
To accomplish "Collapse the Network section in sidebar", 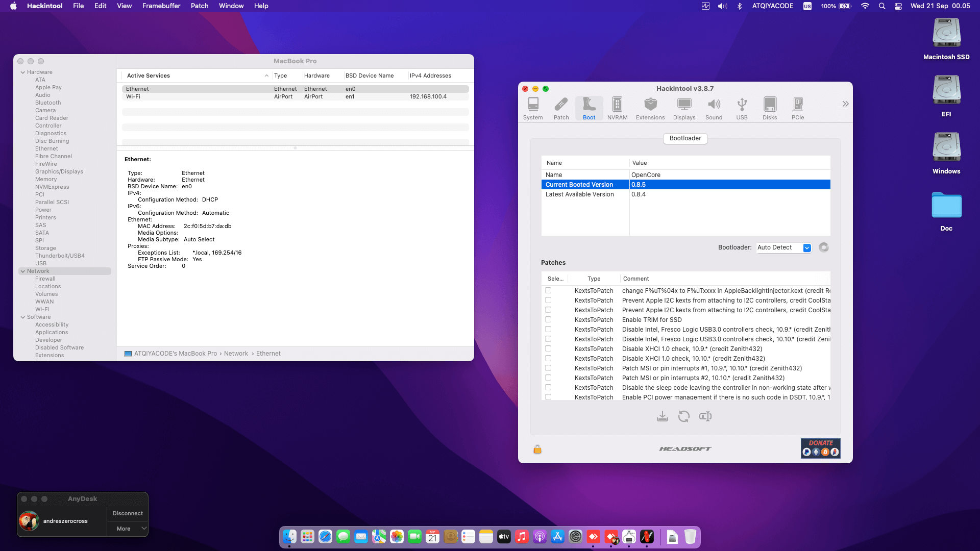I will [23, 271].
